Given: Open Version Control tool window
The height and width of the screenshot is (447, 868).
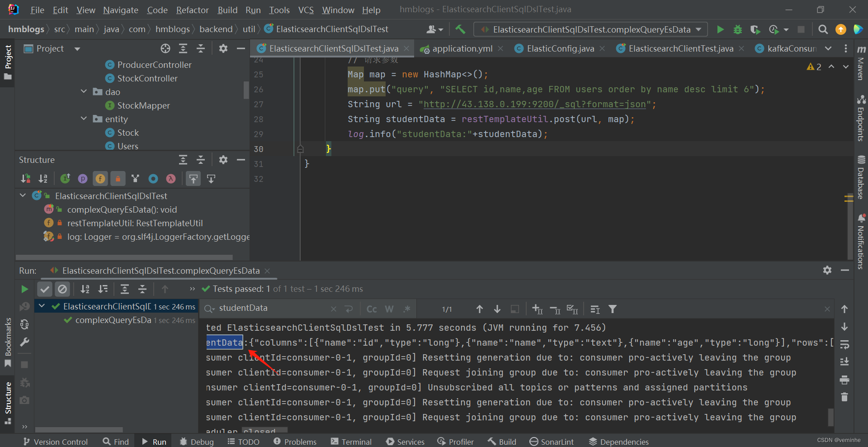Looking at the screenshot, I should tap(55, 442).
